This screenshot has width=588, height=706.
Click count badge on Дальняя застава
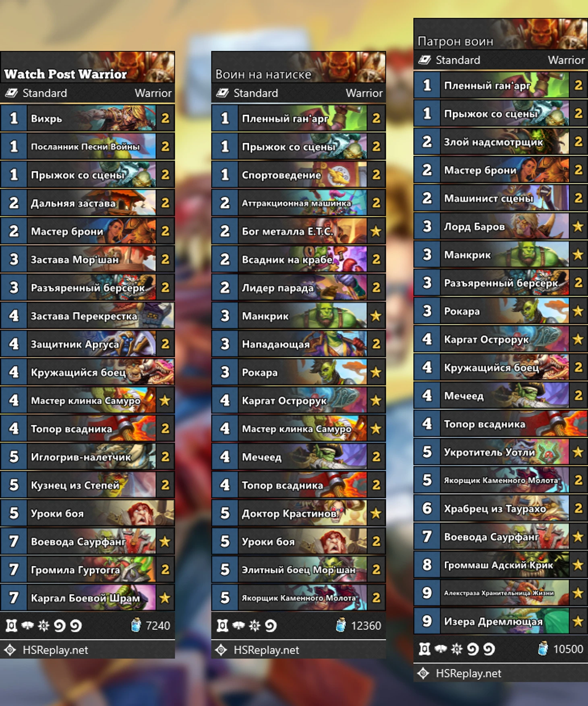(165, 203)
